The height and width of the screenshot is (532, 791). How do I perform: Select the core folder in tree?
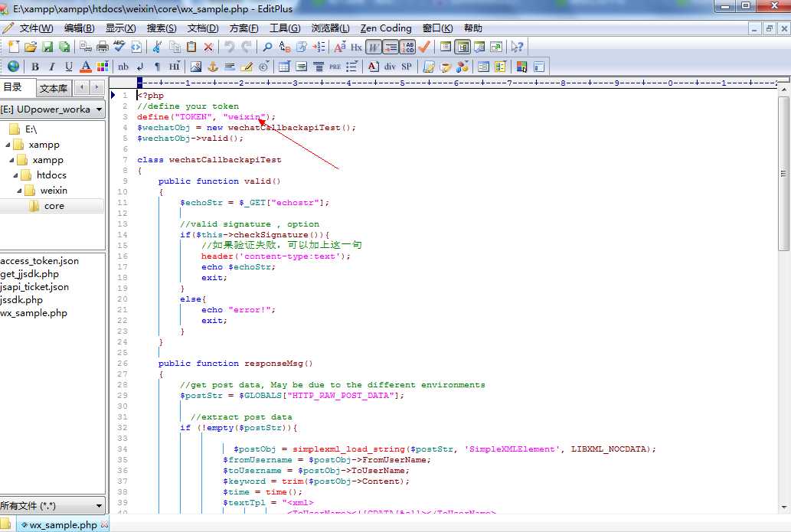click(54, 206)
